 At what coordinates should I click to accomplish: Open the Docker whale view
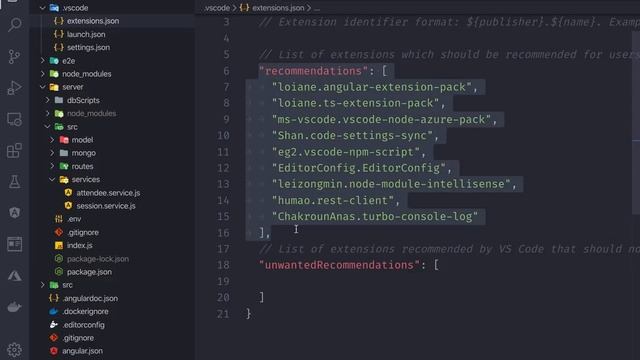[x=14, y=307]
